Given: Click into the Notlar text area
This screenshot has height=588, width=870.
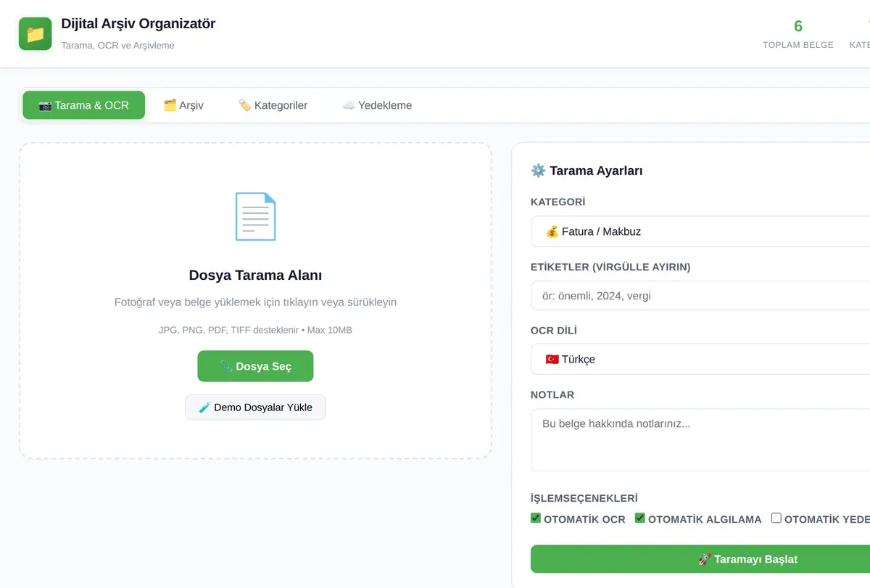Looking at the screenshot, I should (700, 440).
